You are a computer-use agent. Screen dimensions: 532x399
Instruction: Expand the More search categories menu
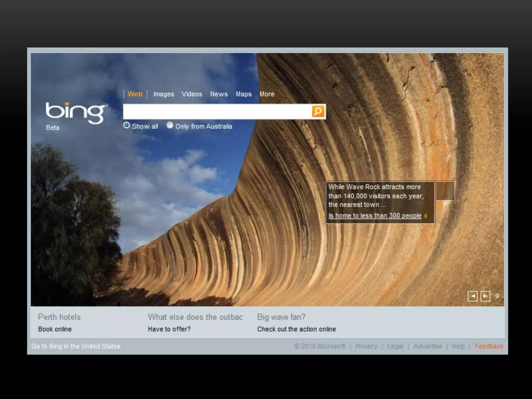pos(267,94)
